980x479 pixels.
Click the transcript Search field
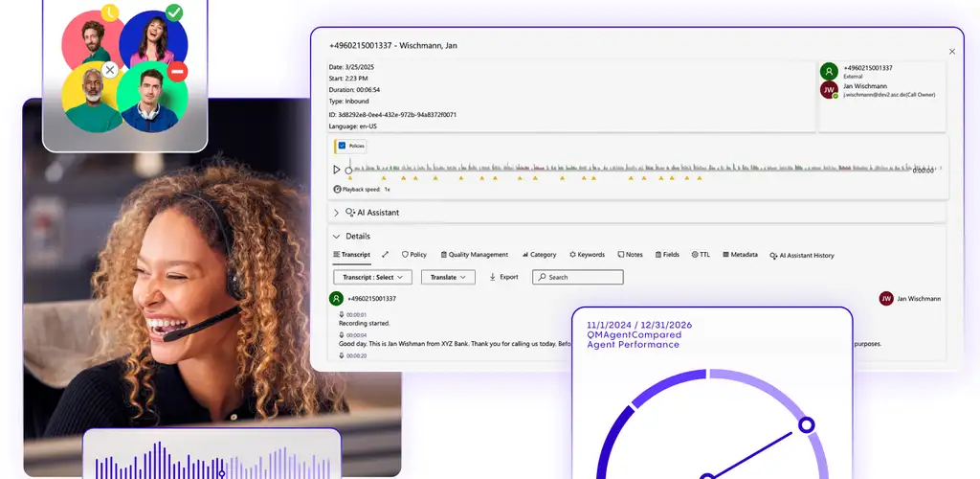point(578,277)
